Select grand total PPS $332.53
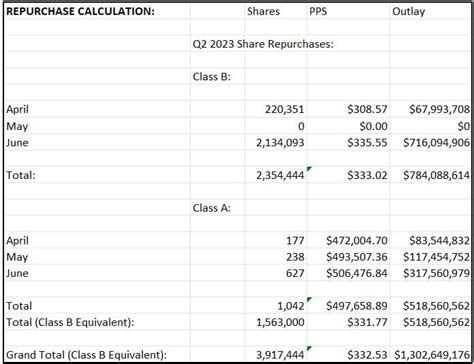This screenshot has width=474, height=364. (367, 355)
